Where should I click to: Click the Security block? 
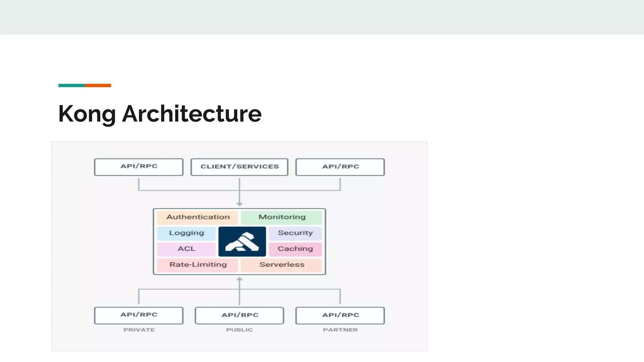[x=295, y=233]
